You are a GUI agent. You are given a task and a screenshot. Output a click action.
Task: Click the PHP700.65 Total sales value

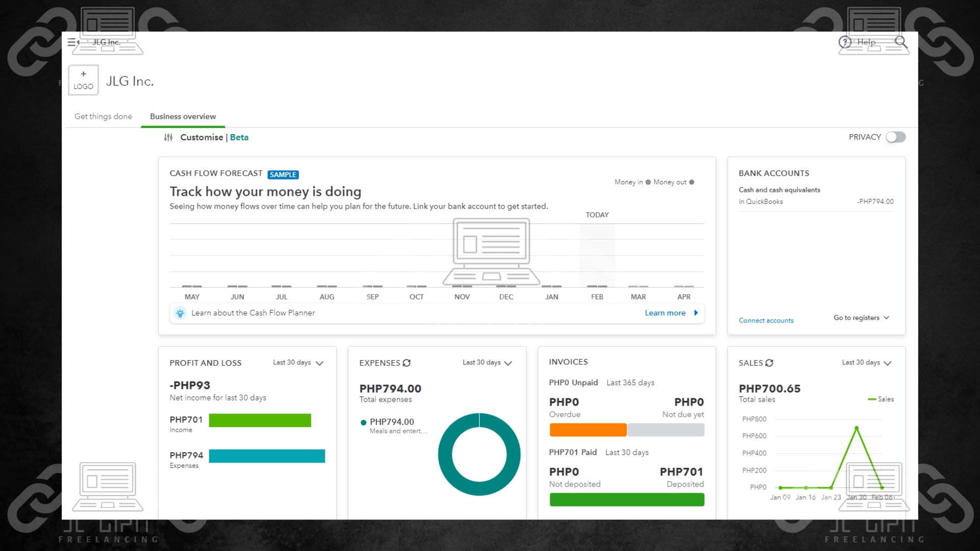click(x=770, y=389)
